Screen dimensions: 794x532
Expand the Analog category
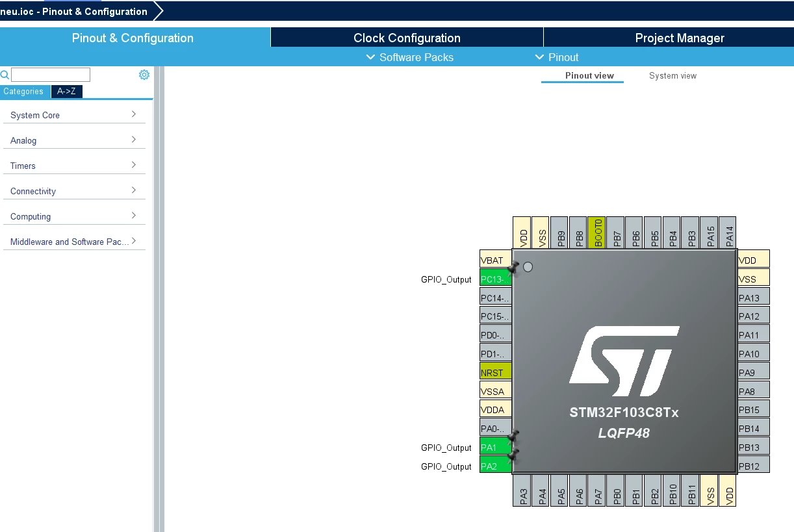coord(73,140)
